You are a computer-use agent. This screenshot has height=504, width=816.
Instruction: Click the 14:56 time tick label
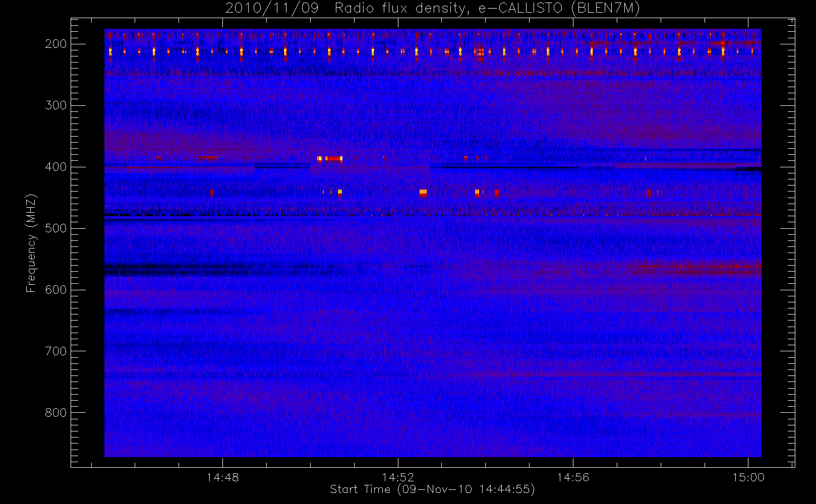tap(573, 477)
